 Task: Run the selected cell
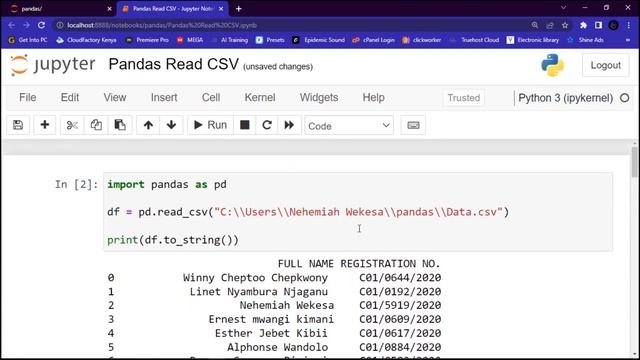[210, 125]
